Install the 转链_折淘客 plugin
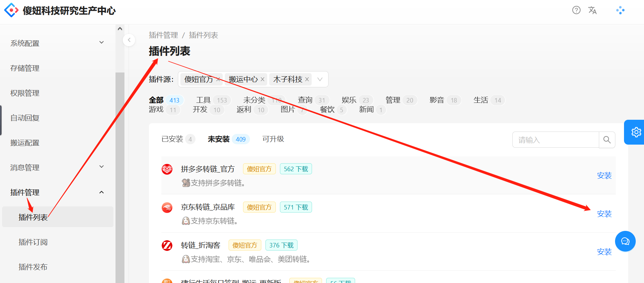 pos(604,252)
